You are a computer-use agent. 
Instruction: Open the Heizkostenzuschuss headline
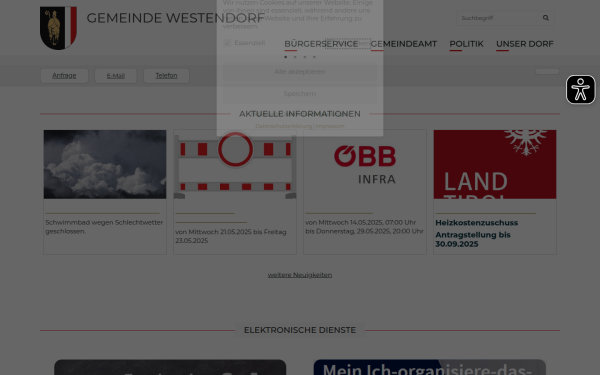tap(477, 223)
